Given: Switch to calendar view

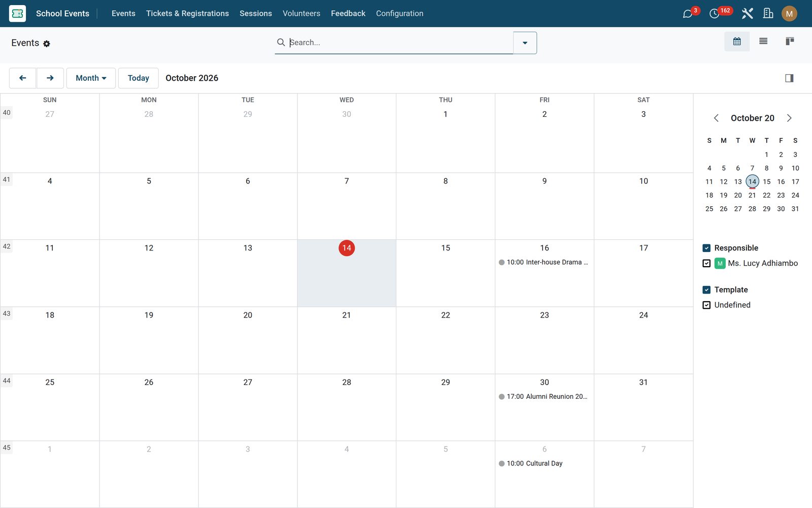Looking at the screenshot, I should (x=737, y=41).
